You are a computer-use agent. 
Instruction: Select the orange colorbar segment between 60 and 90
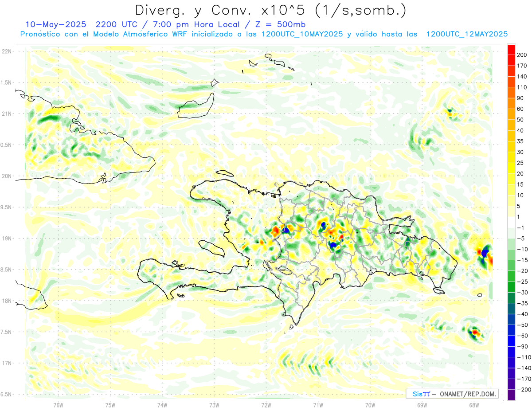511,103
